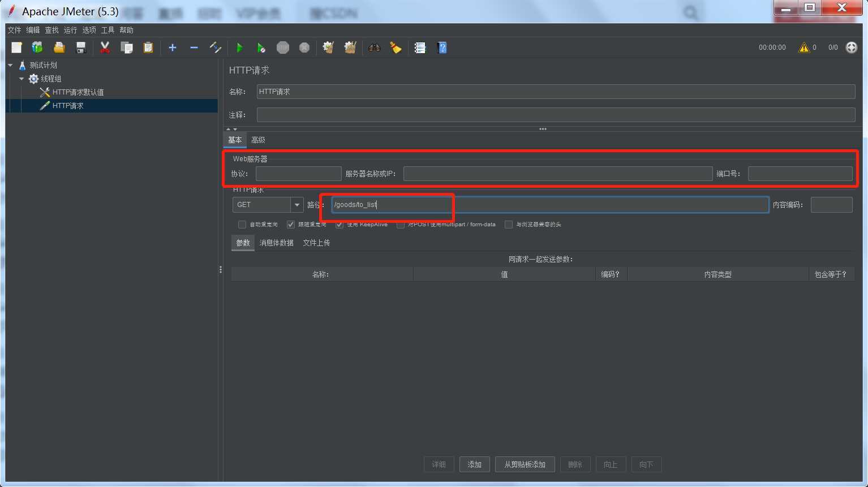
Task: Collapse the 线程组 tree node arrow
Action: [x=22, y=79]
